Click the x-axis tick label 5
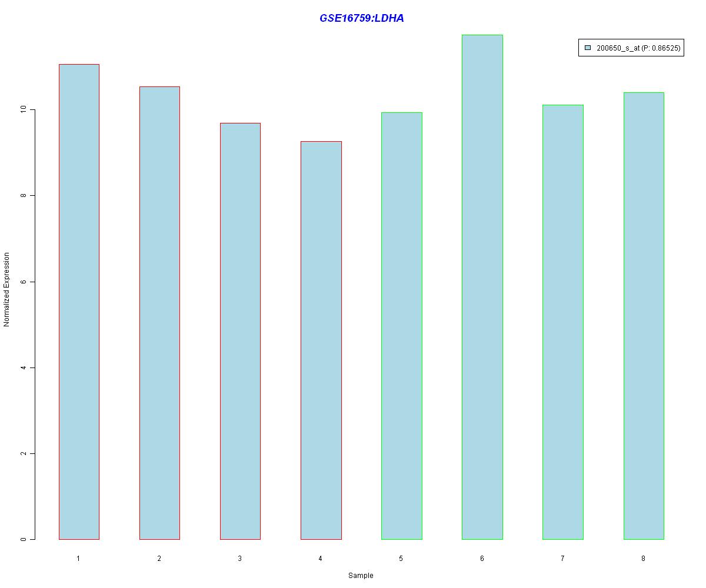The width and height of the screenshot is (706, 588). [x=401, y=559]
